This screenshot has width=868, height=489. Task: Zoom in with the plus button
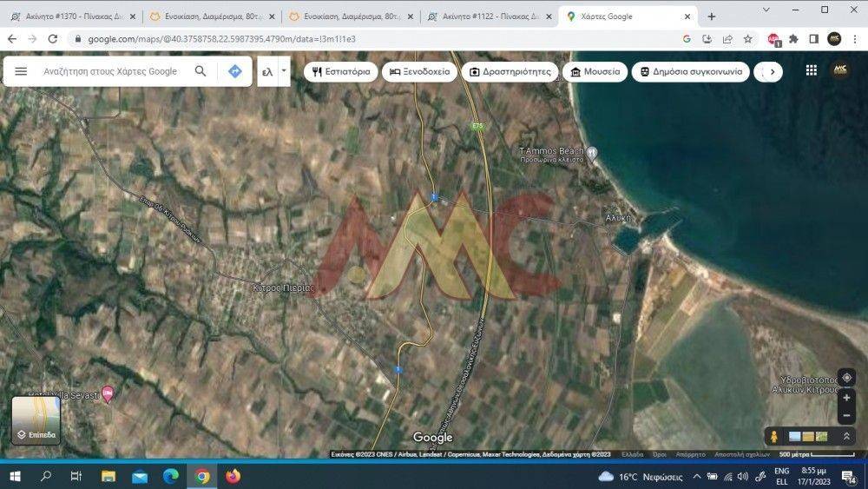point(846,398)
